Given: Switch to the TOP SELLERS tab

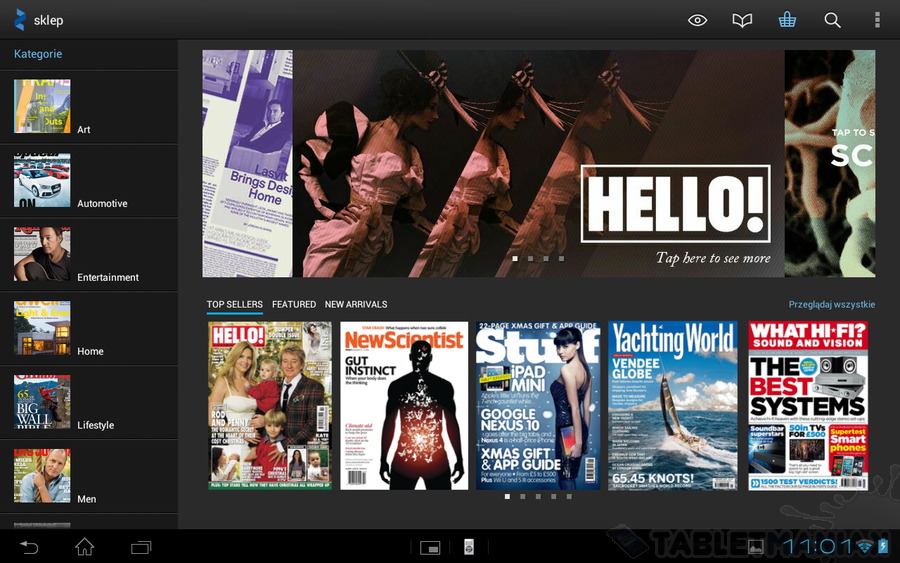Looking at the screenshot, I should coord(235,305).
